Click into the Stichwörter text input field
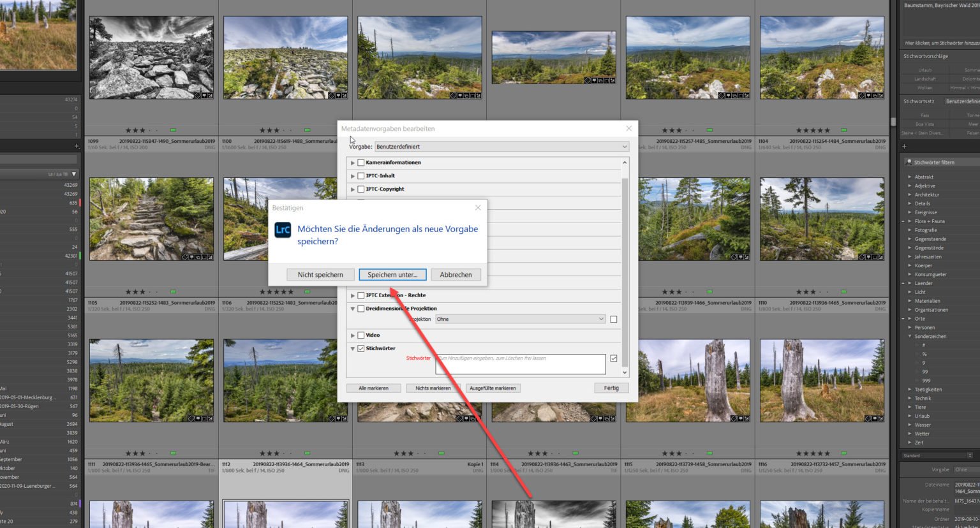The image size is (980, 528). click(521, 364)
